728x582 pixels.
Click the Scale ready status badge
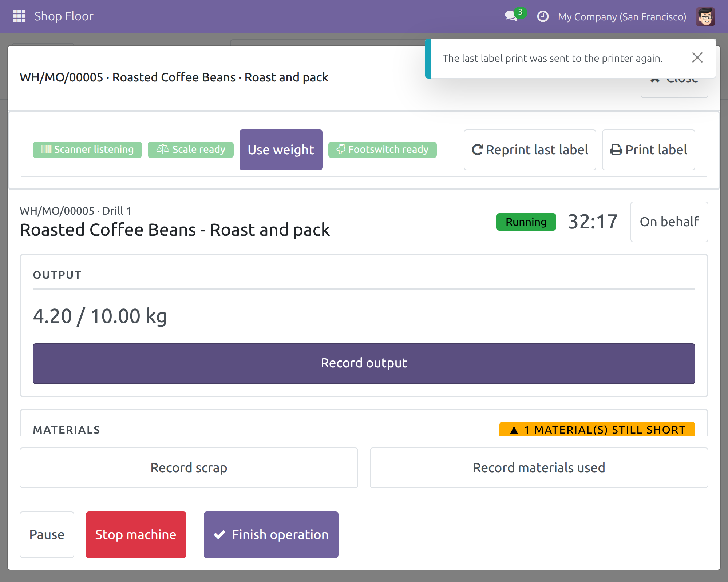(x=191, y=150)
